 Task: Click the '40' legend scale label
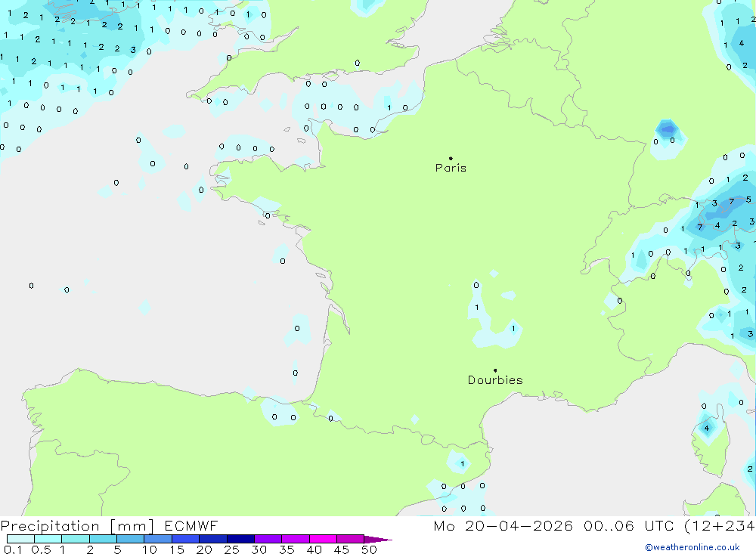(x=314, y=549)
